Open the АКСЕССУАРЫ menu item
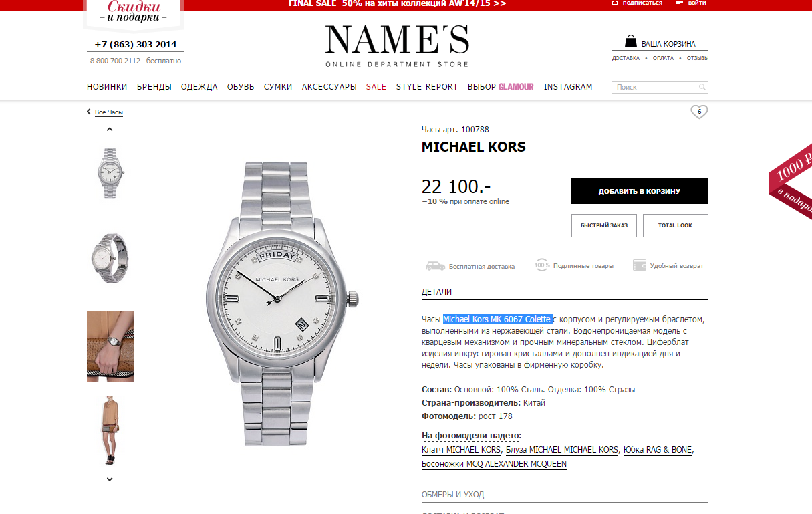Screen dimensions: 812x514 click(329, 87)
